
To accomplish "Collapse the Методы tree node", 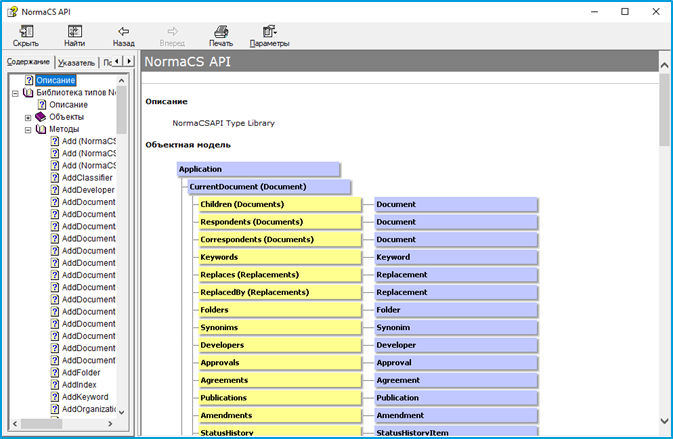I will [x=28, y=129].
